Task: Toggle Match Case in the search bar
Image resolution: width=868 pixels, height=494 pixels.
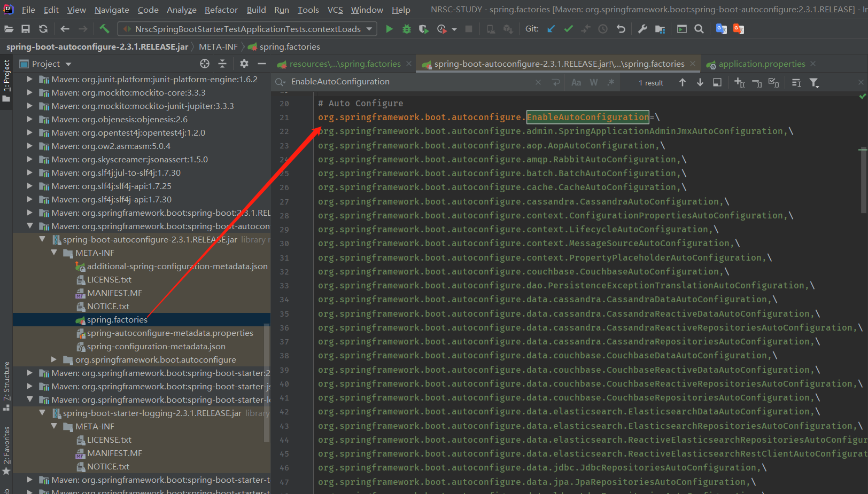Action: (x=576, y=82)
